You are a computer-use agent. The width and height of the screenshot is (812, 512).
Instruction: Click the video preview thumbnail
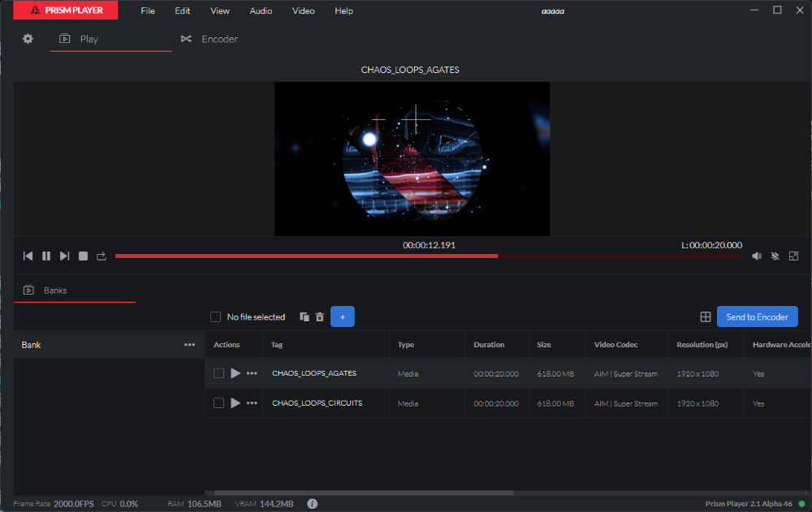(412, 159)
